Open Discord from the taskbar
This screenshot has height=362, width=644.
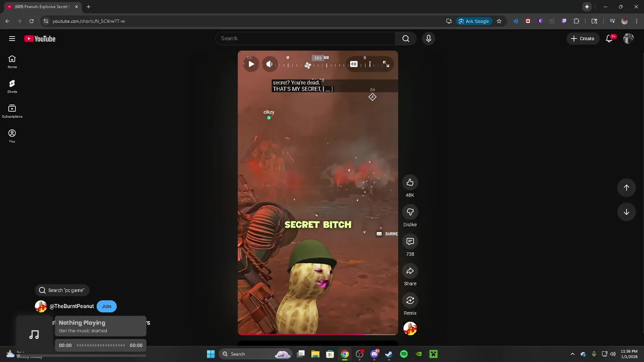[x=374, y=354]
